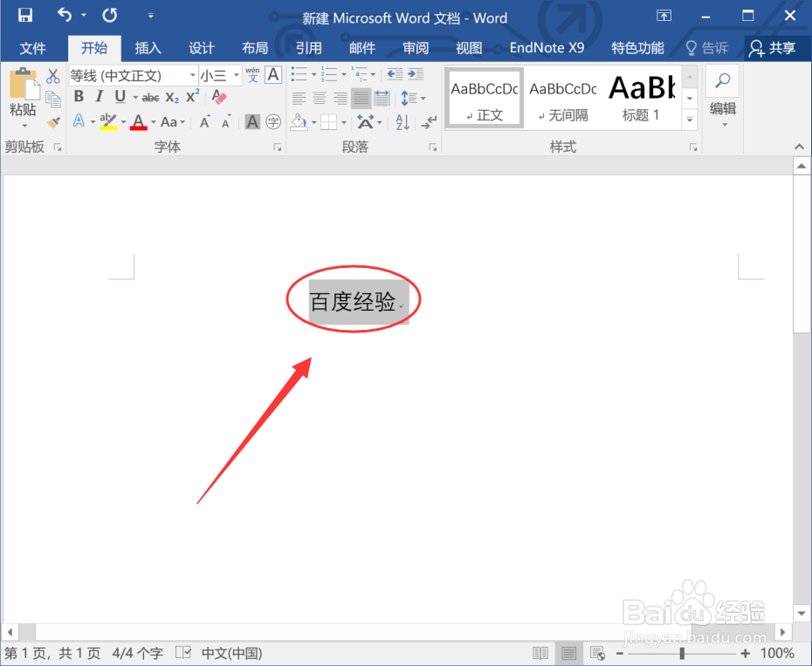Switch to the 插入 tab
This screenshot has height=666, width=812.
(148, 48)
